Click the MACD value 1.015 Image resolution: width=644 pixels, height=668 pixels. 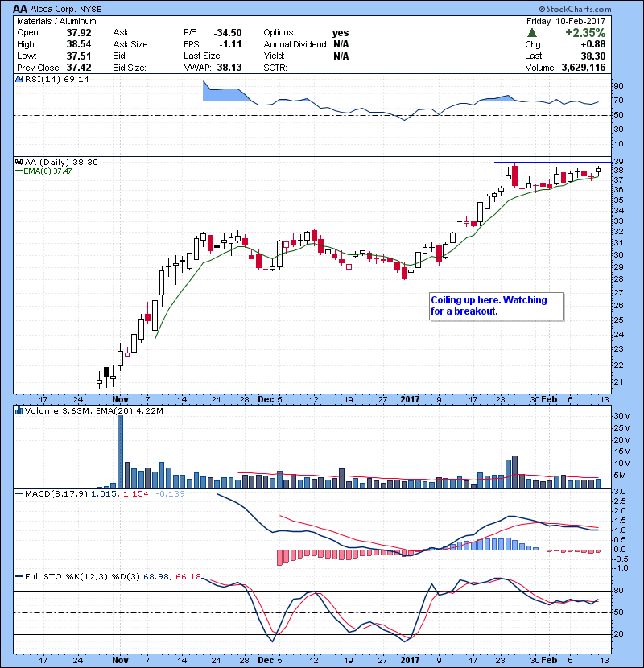[x=104, y=494]
